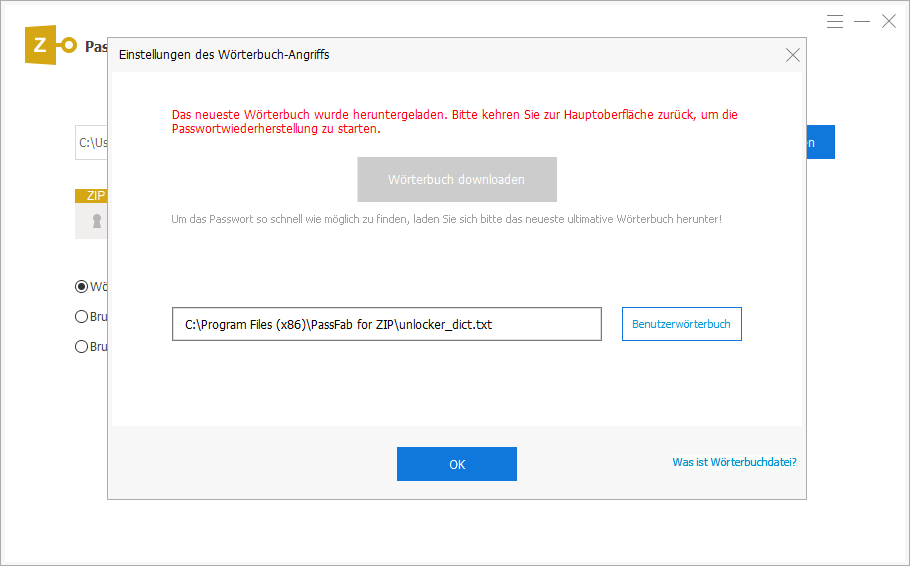Click the red download-complete message text
The width and height of the screenshot is (910, 566).
tap(454, 121)
